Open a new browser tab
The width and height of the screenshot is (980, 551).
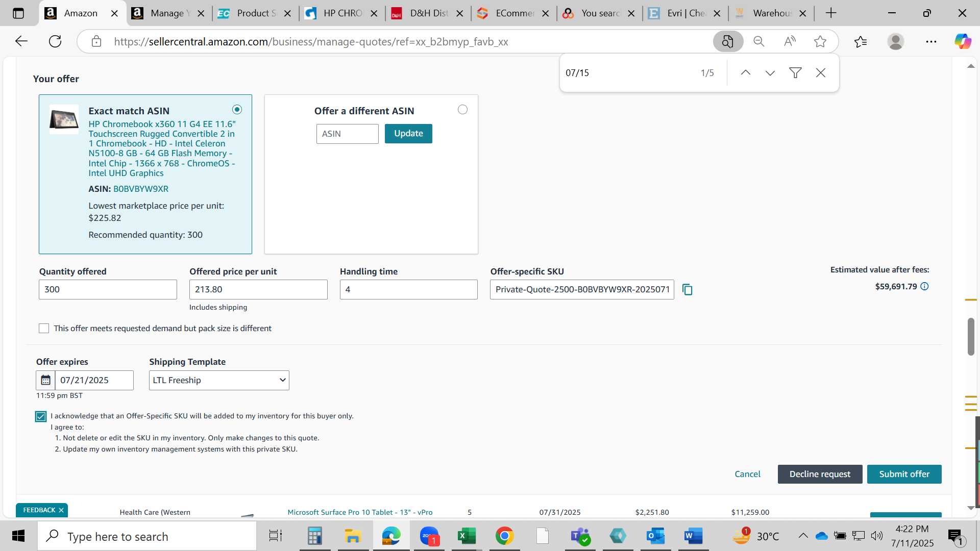pos(831,13)
